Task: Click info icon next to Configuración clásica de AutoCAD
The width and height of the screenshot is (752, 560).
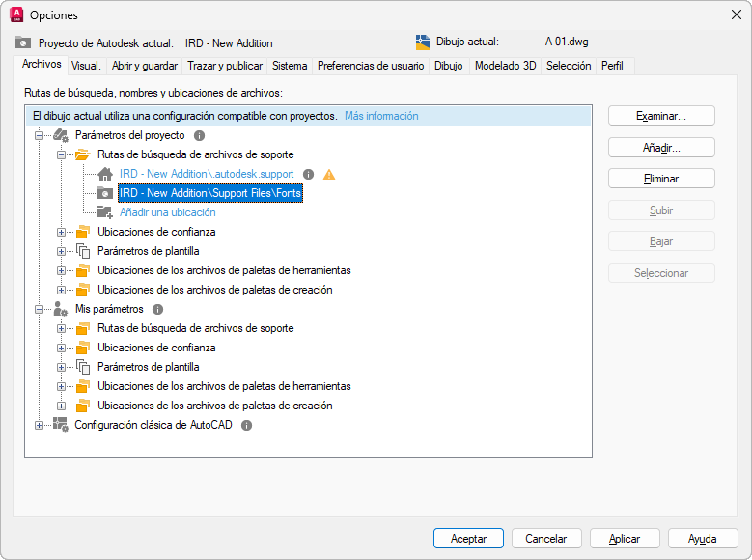Action: coord(246,425)
